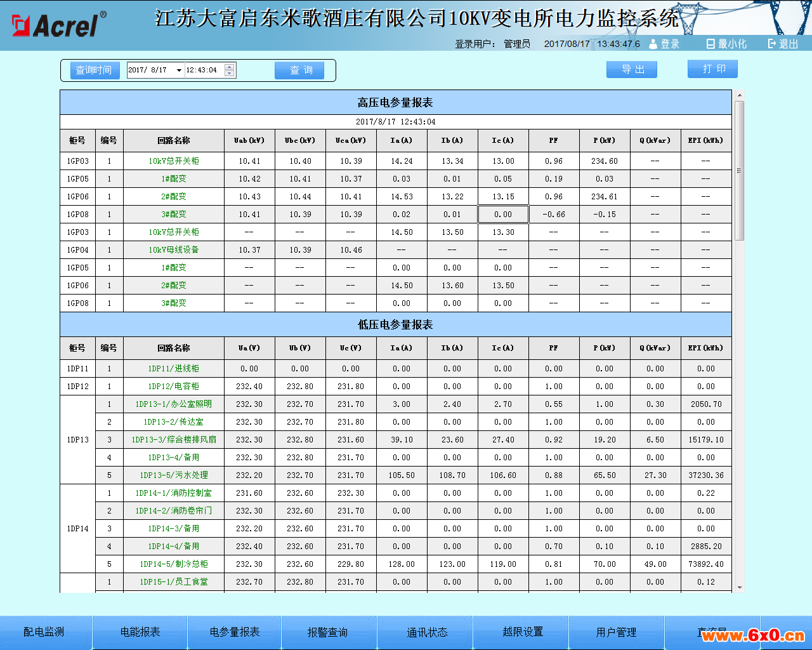Click the cabinet number 1DP13 cell
Screen dimensions: 812x650
[78, 440]
